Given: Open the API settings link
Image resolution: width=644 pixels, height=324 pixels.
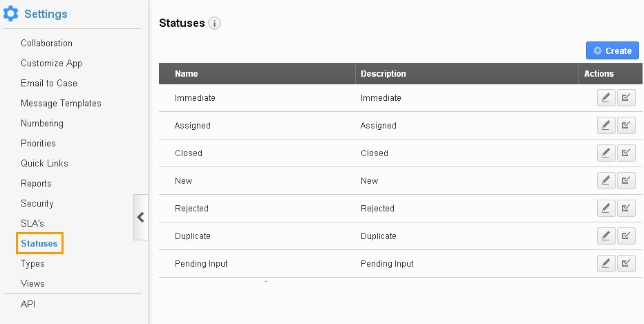Looking at the screenshot, I should [28, 304].
